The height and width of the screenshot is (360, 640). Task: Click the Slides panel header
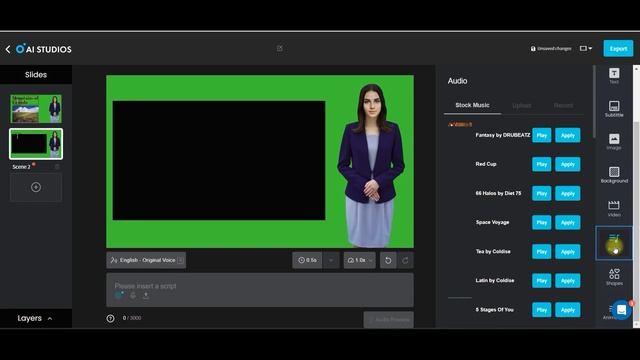click(36, 75)
